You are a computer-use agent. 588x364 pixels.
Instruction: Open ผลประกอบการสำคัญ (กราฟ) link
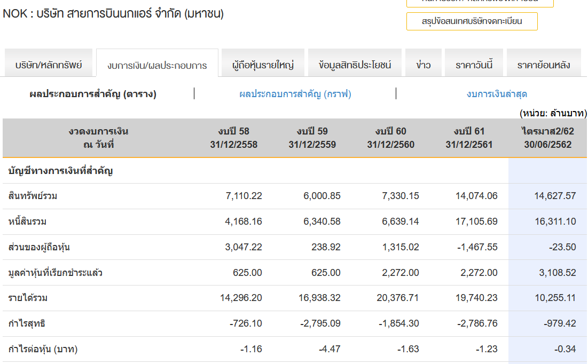point(295,94)
